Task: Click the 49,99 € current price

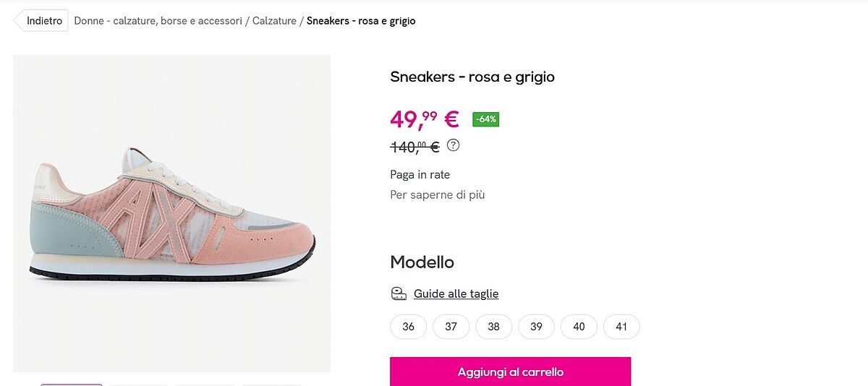Action: point(424,119)
